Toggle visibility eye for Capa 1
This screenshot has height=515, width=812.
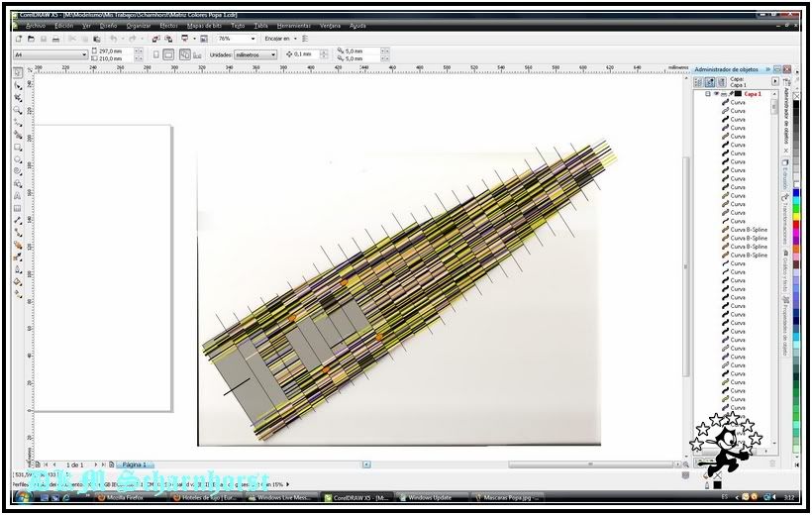click(x=716, y=94)
